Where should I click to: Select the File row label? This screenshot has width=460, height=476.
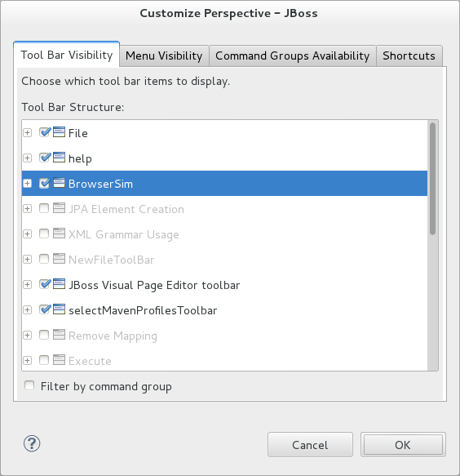coord(78,133)
